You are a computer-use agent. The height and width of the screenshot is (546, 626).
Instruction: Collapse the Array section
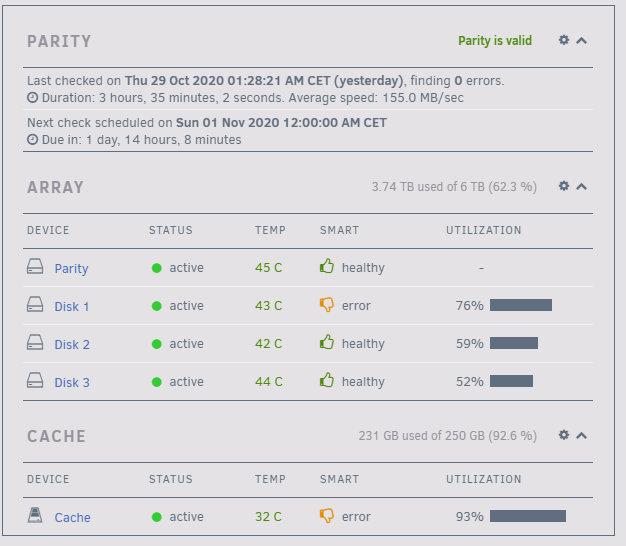[x=582, y=186]
